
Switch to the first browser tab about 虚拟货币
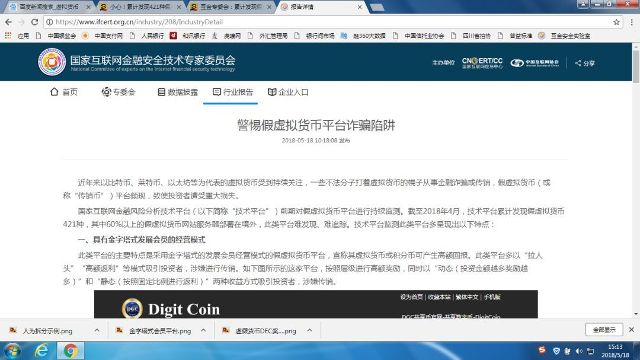point(49,7)
